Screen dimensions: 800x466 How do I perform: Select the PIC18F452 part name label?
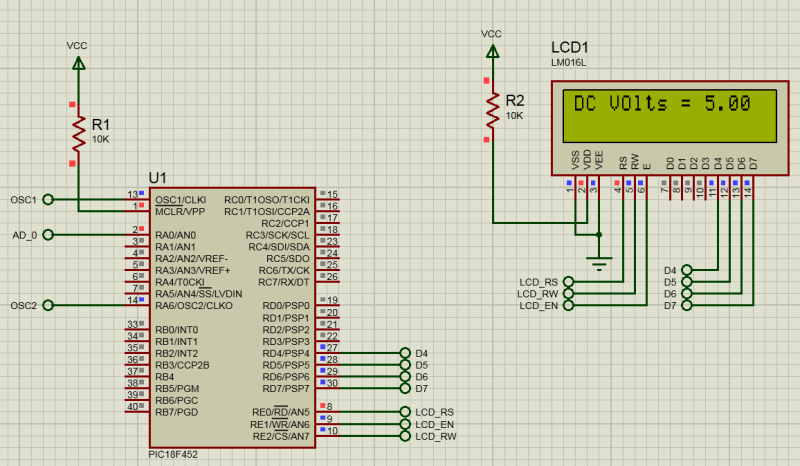pos(173,454)
